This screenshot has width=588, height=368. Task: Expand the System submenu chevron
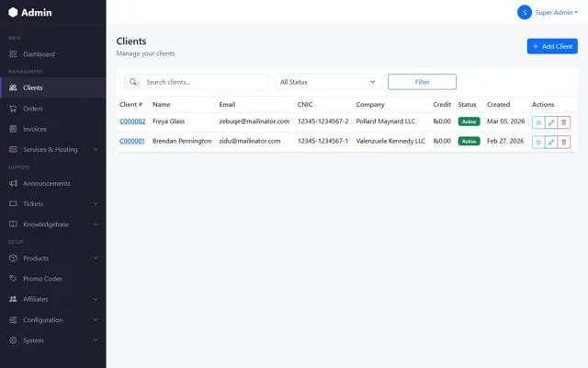click(x=96, y=340)
